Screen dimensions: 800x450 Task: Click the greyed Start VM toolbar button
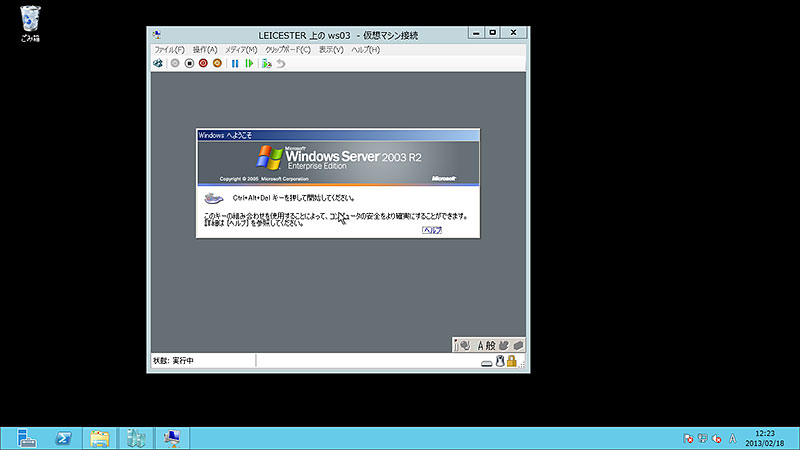[175, 63]
